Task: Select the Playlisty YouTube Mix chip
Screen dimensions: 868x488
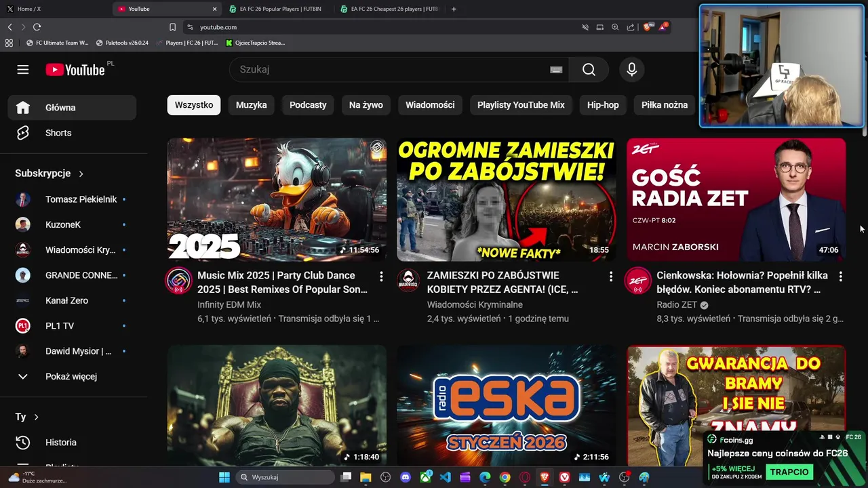Action: tap(521, 105)
